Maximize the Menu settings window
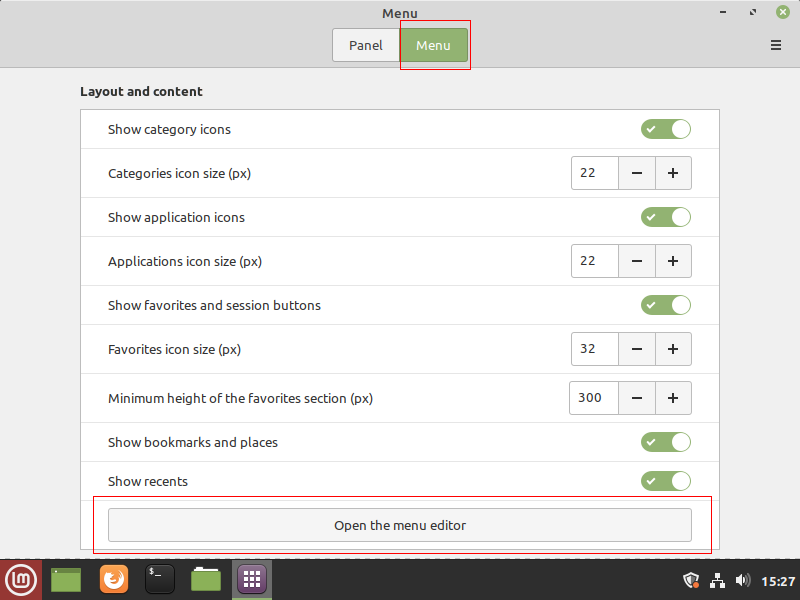The image size is (800, 600). pyautogui.click(x=753, y=12)
